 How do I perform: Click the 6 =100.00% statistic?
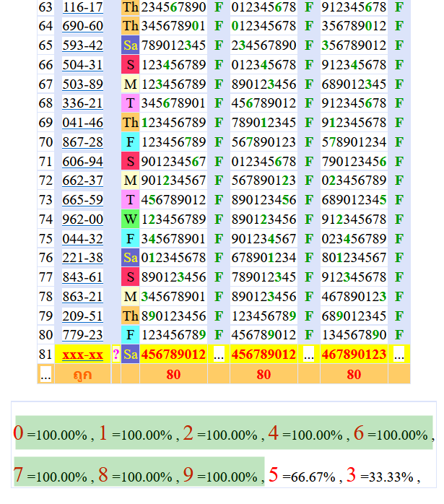coord(391,433)
